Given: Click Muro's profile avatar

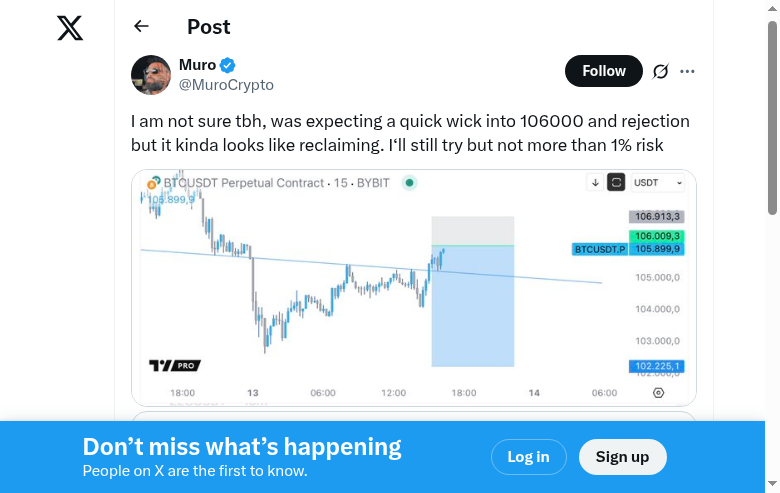Looking at the screenshot, I should (x=151, y=75).
